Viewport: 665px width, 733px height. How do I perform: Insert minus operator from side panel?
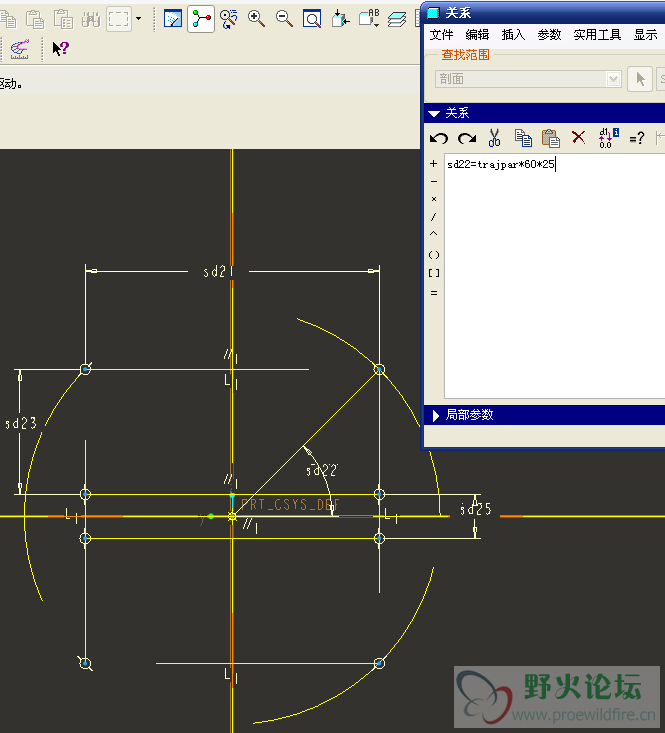(434, 181)
